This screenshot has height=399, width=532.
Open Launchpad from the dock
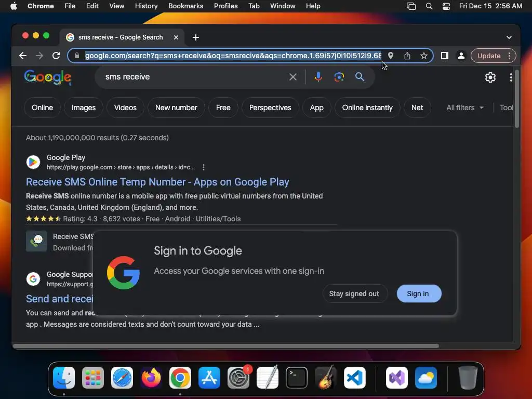pyautogui.click(x=93, y=378)
